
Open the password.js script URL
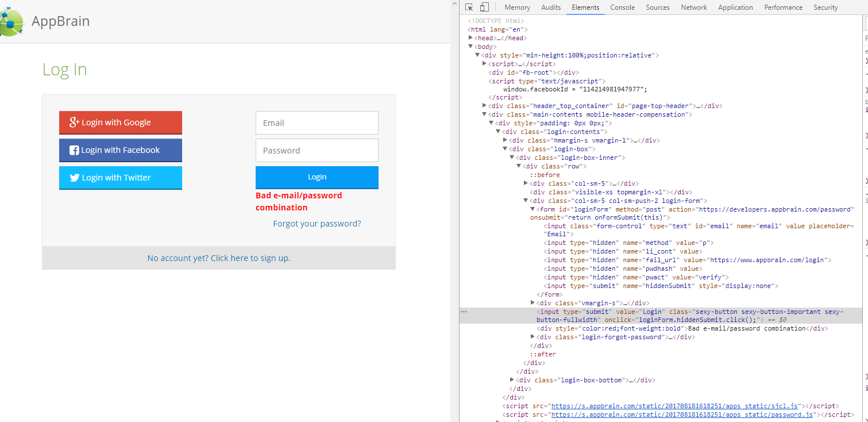click(683, 415)
